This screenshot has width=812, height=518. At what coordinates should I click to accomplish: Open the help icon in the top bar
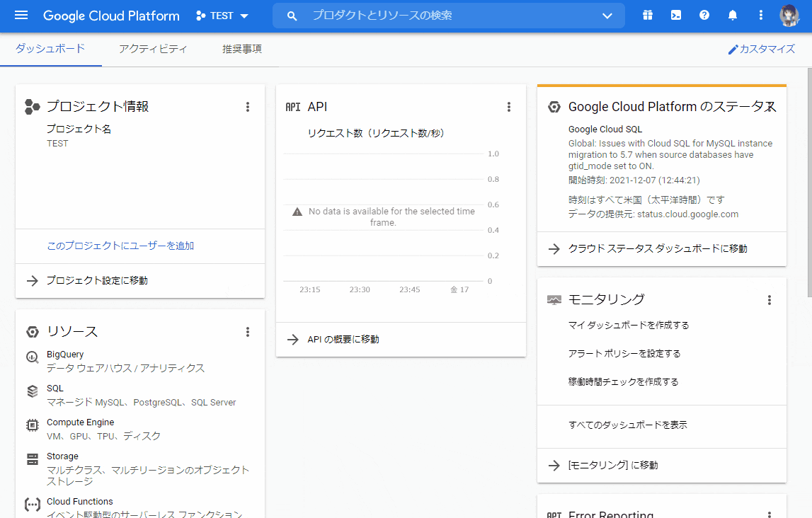point(704,15)
